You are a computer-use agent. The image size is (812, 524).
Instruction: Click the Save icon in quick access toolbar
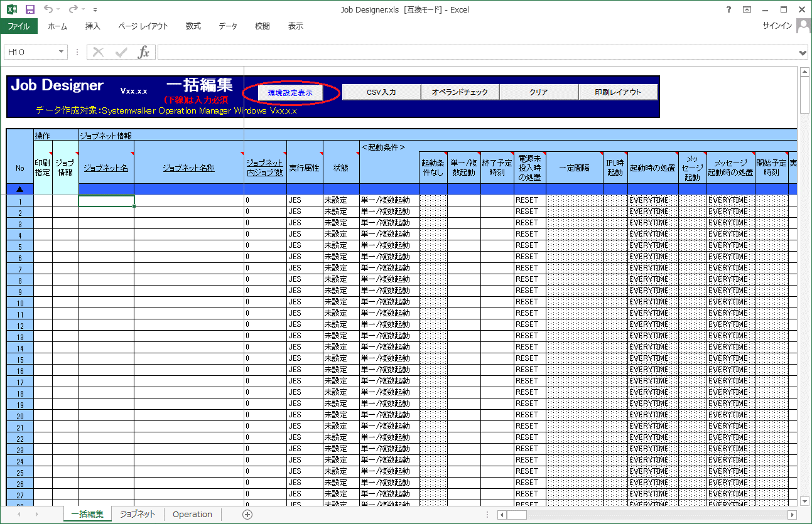[x=30, y=9]
